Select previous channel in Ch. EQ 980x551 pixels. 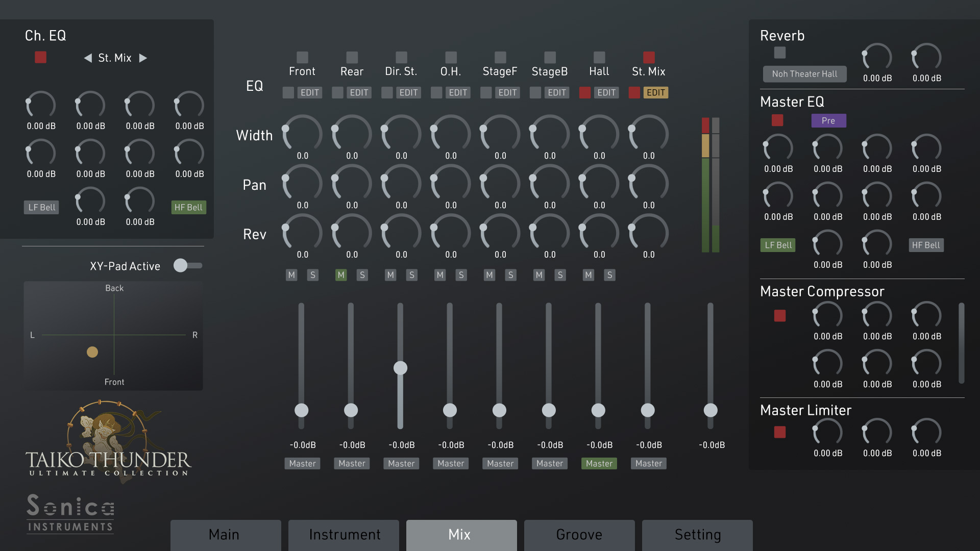click(x=88, y=58)
